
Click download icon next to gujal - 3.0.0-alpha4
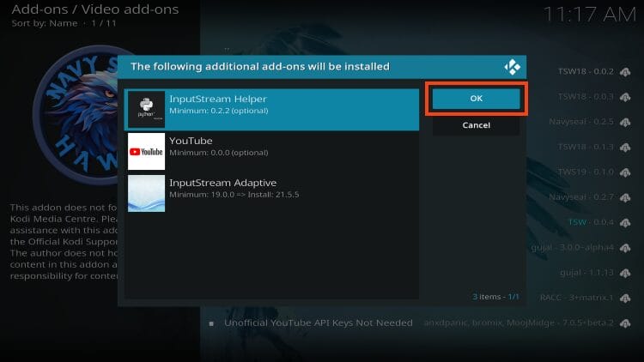625,248
